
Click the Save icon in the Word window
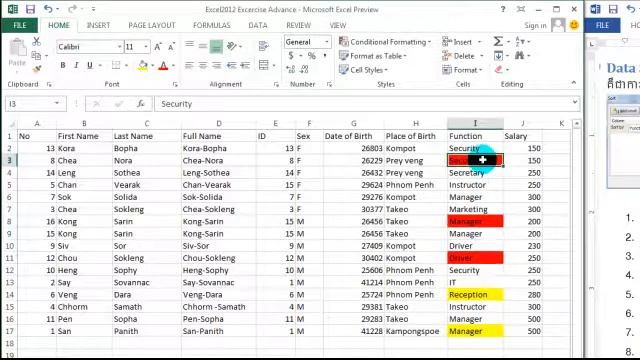point(613,9)
